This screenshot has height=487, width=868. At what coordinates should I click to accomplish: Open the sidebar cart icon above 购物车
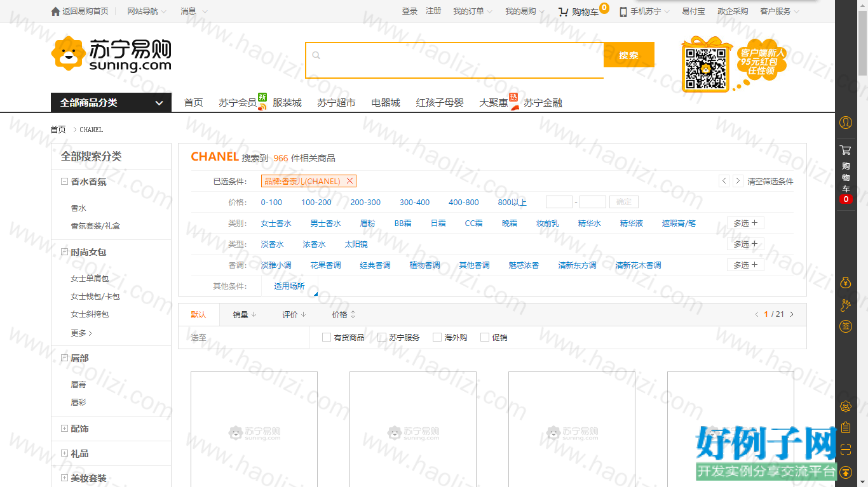(846, 150)
